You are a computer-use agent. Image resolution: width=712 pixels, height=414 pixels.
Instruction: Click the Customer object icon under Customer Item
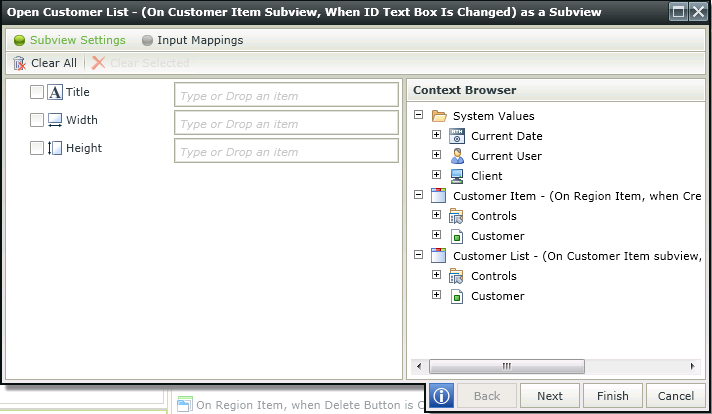[457, 236]
